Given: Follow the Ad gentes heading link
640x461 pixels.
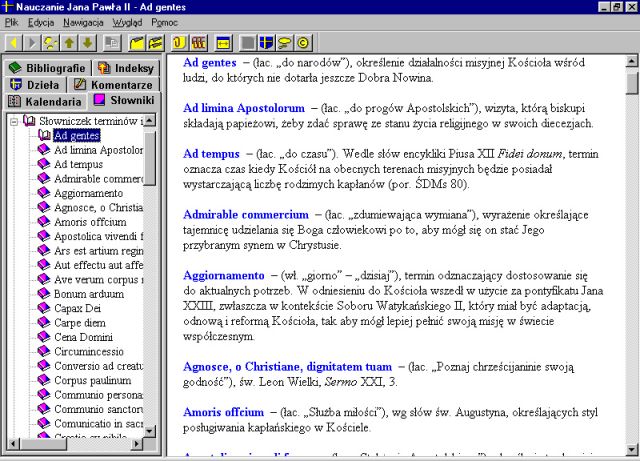Looking at the screenshot, I should tap(210, 62).
